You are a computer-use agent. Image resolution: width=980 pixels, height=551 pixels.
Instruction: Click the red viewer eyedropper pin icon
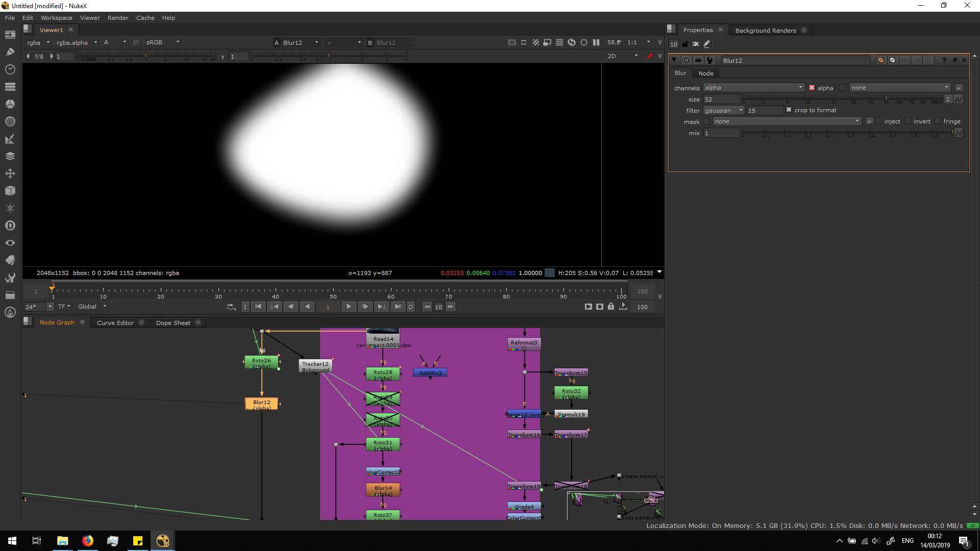point(649,56)
